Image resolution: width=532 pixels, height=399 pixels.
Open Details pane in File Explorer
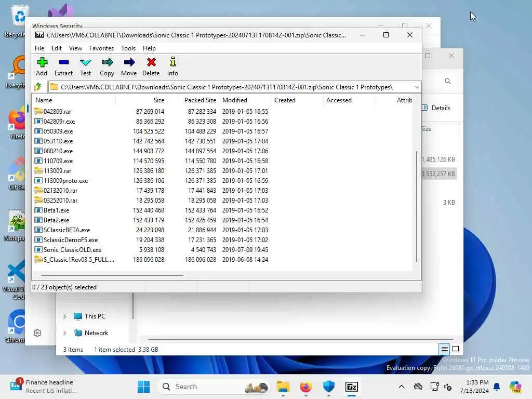(437, 108)
